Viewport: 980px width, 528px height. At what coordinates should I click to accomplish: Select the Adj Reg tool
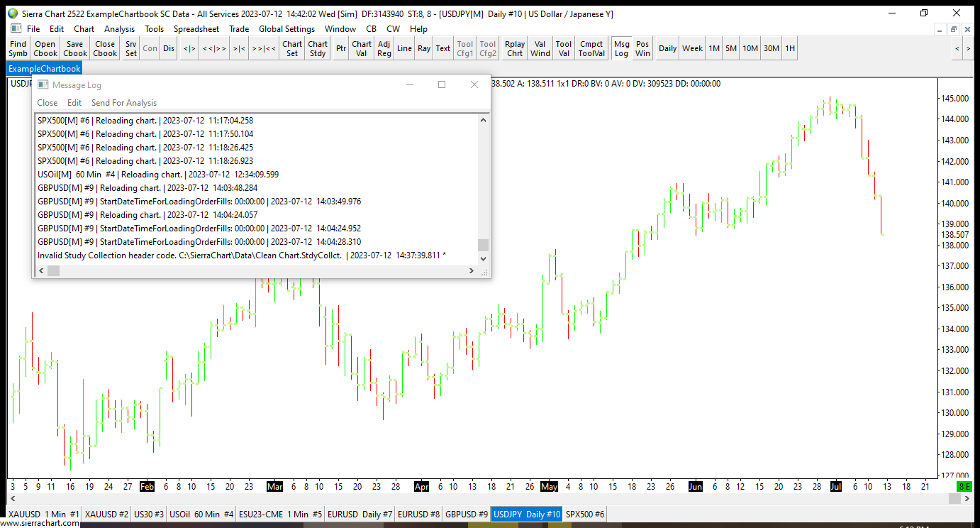[x=384, y=48]
